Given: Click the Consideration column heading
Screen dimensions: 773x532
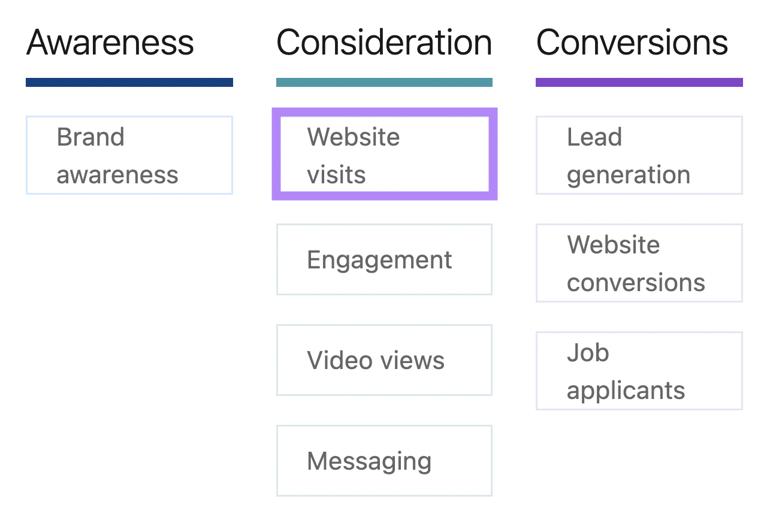Looking at the screenshot, I should point(384,43).
